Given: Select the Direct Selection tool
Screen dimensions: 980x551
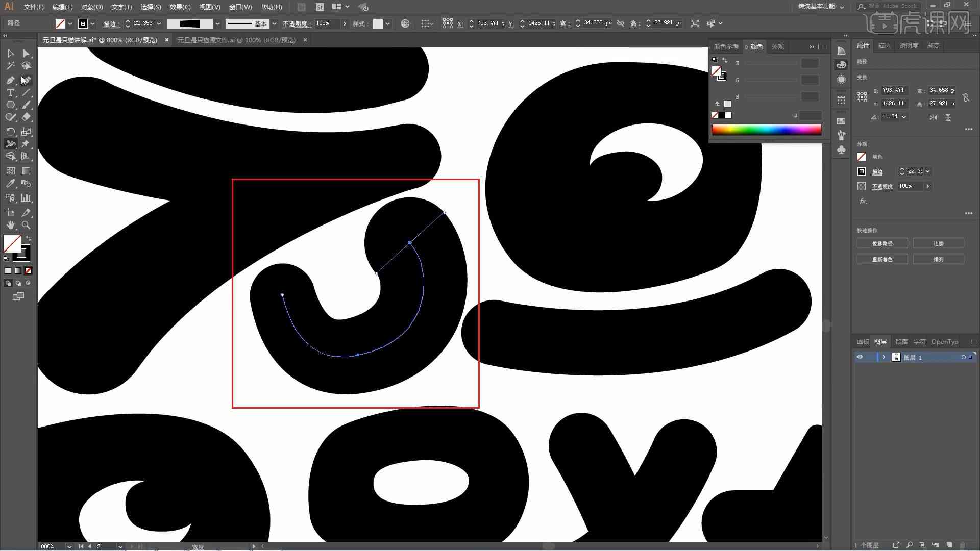Looking at the screenshot, I should coord(26,53).
